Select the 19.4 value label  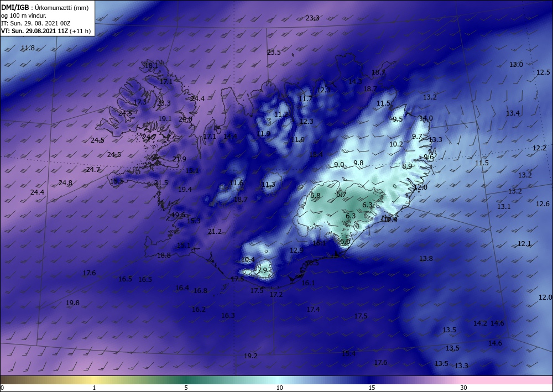point(185,189)
